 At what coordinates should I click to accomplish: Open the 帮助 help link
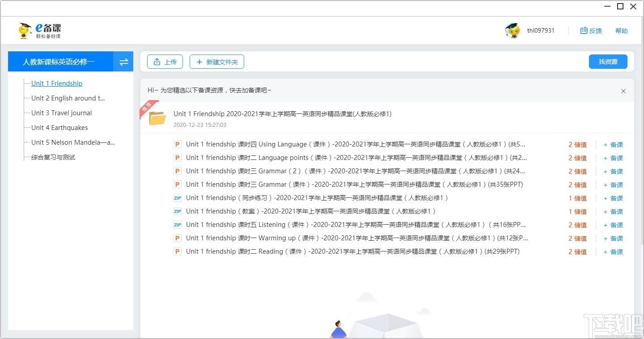[621, 31]
